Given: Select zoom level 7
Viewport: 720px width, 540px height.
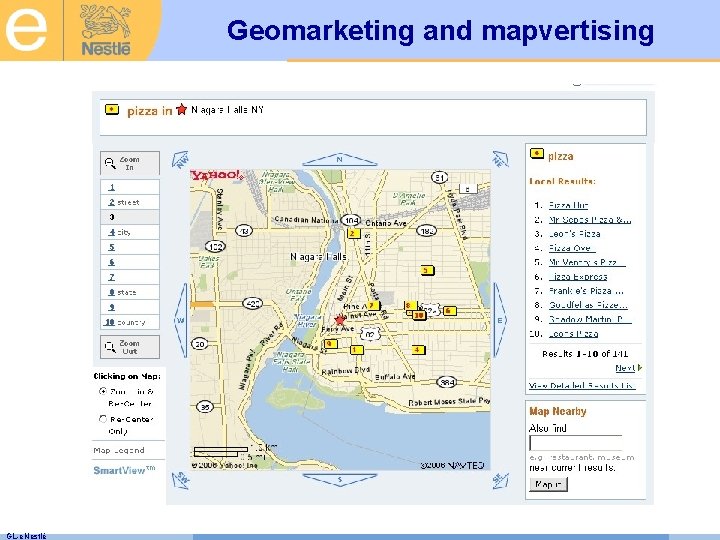Looking at the screenshot, I should click(x=130, y=277).
